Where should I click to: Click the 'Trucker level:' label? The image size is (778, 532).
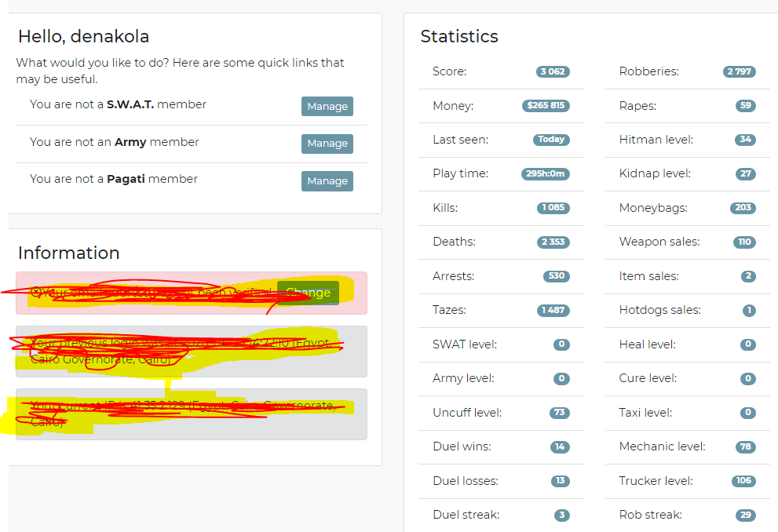[x=656, y=481]
